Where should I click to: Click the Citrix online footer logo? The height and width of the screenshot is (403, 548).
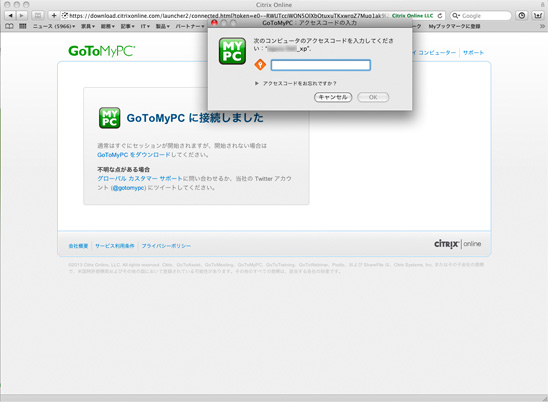(457, 244)
